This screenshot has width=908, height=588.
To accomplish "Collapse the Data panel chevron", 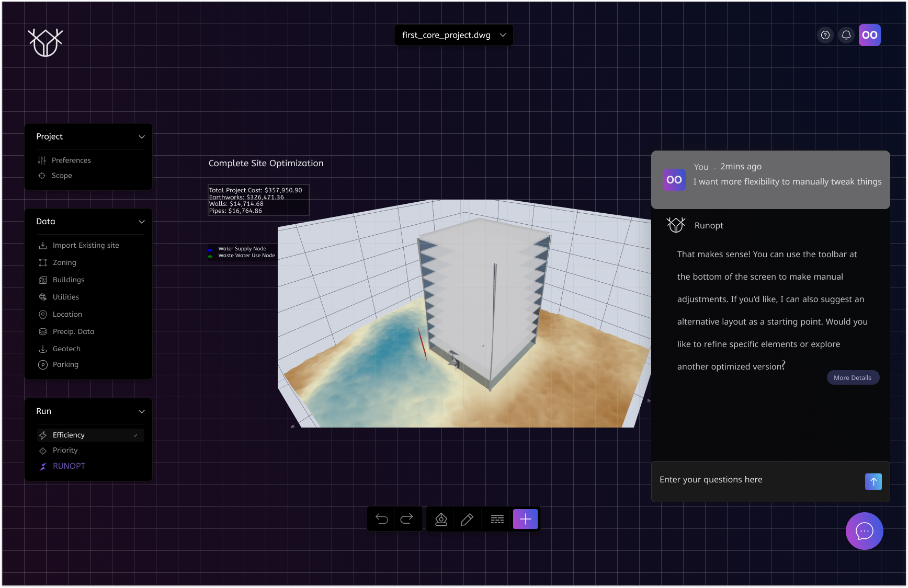I will click(142, 222).
